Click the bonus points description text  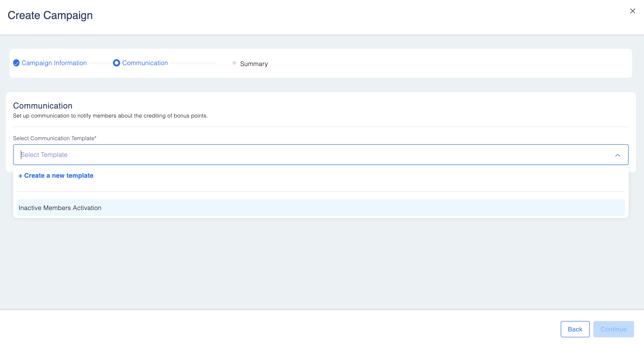tap(110, 116)
